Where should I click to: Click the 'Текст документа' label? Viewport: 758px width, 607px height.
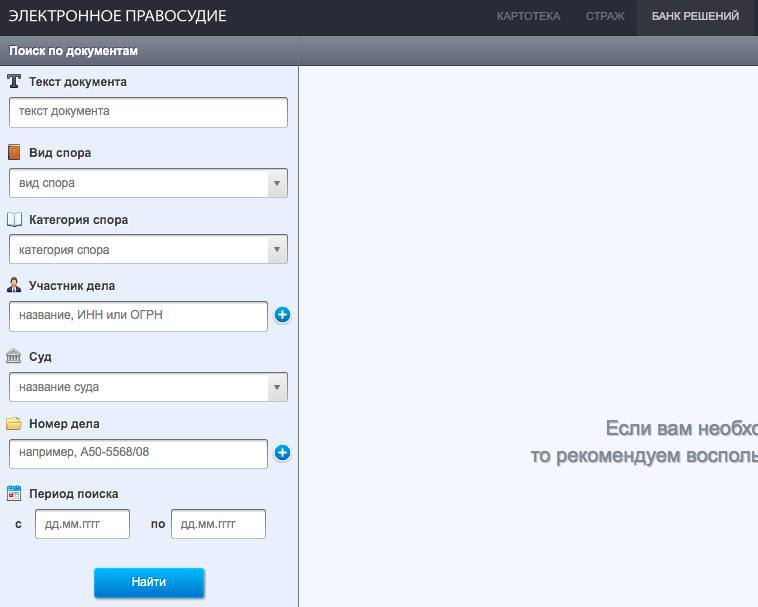coord(78,82)
